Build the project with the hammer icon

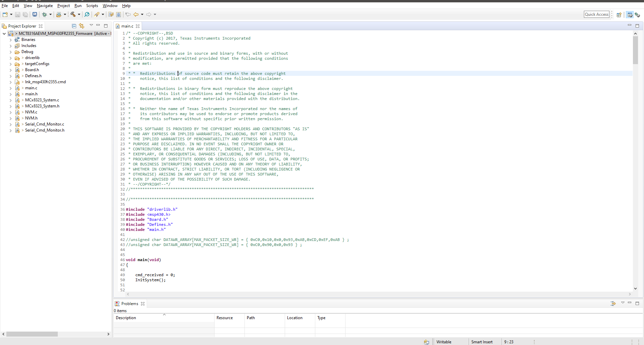[73, 14]
